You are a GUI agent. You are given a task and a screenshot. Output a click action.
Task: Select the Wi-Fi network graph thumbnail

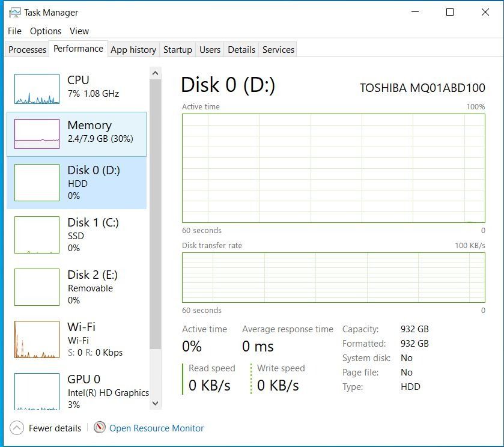[37, 339]
